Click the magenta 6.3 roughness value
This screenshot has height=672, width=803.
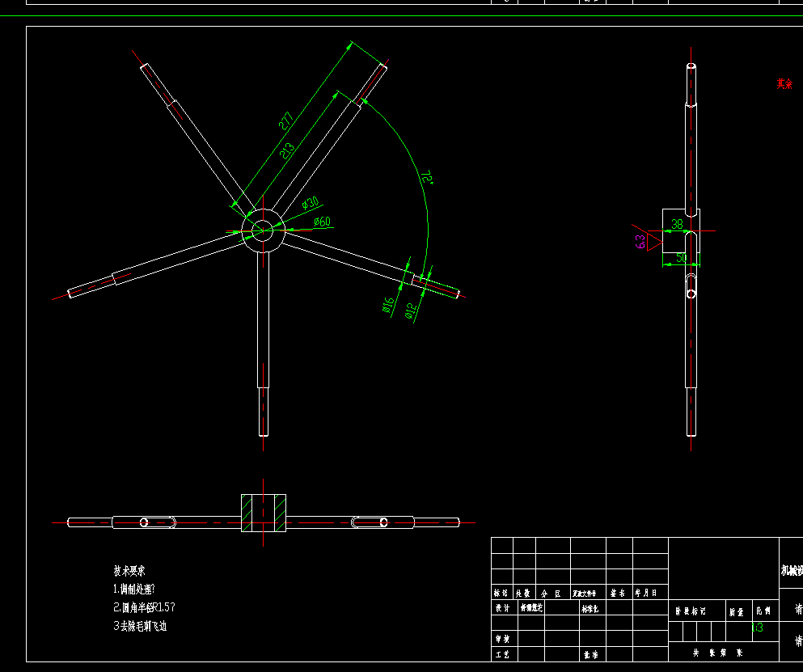click(640, 242)
